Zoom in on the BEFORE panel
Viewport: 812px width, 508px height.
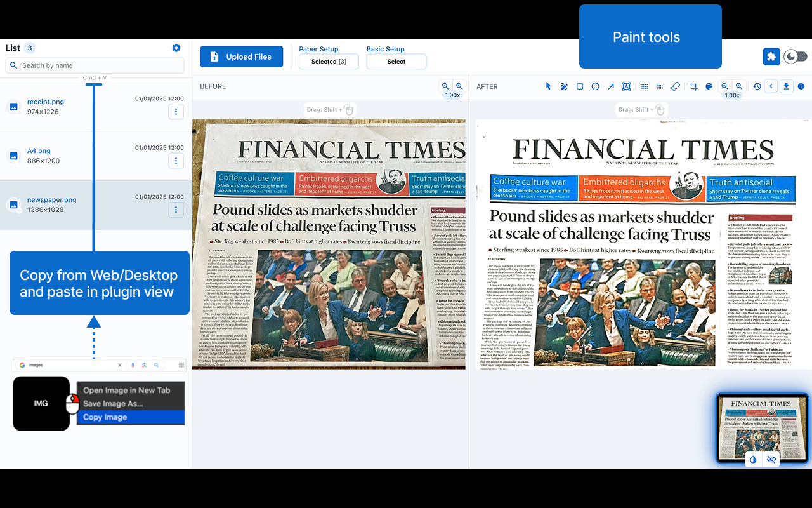[459, 86]
